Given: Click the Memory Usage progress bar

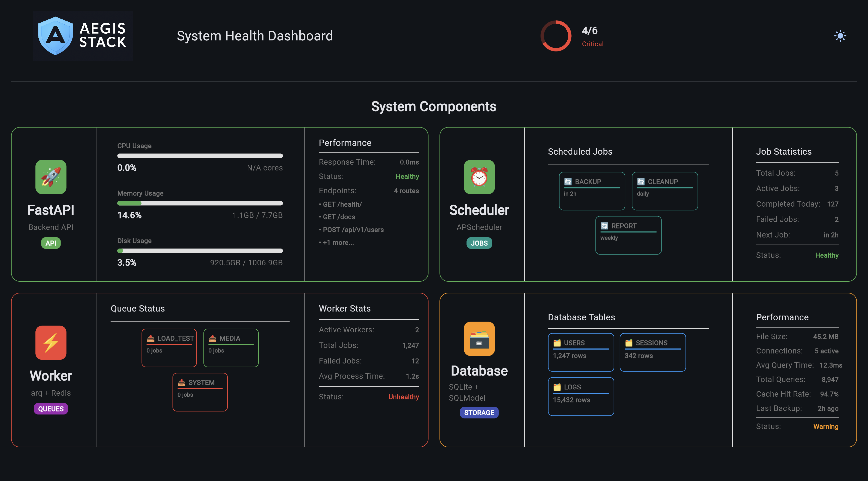Looking at the screenshot, I should [200, 203].
